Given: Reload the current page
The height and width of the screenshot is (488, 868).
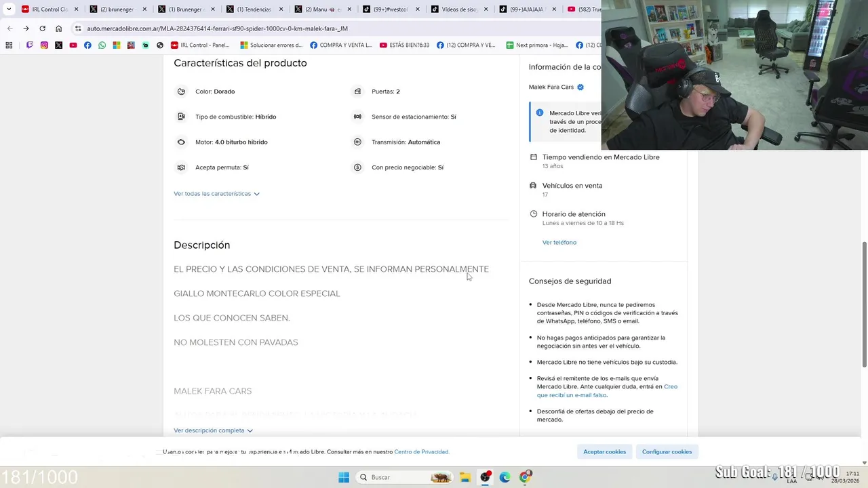Looking at the screenshot, I should coord(42,28).
